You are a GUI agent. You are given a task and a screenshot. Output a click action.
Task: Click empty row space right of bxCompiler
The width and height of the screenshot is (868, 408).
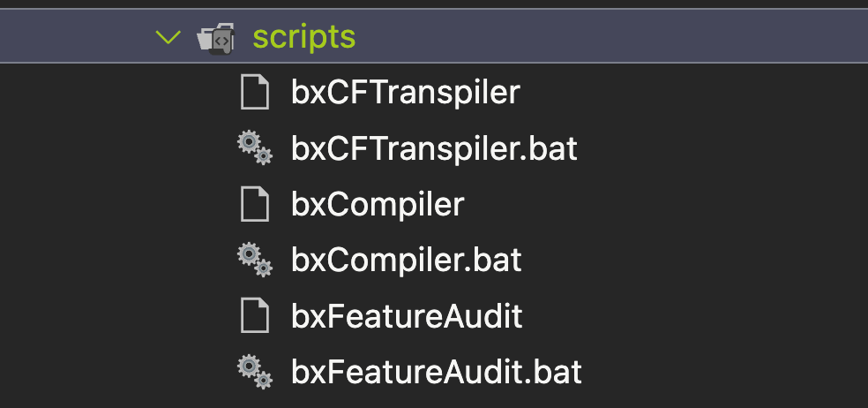[x=662, y=204]
